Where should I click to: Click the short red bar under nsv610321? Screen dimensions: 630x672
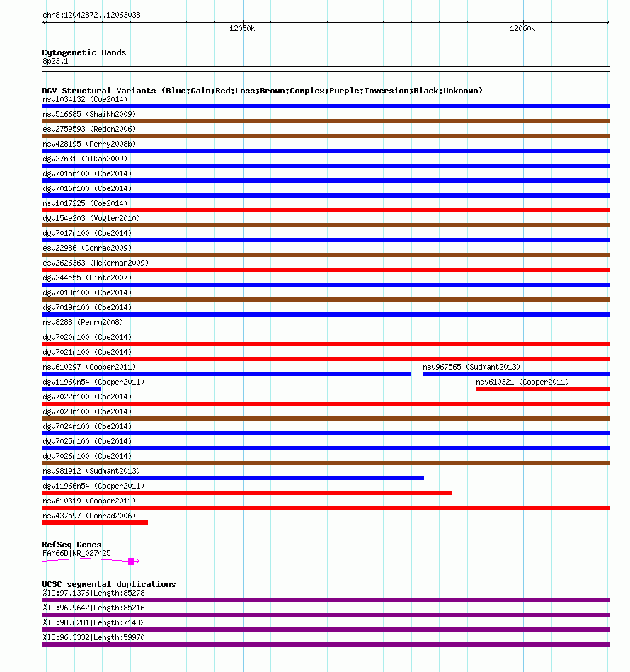click(x=543, y=389)
